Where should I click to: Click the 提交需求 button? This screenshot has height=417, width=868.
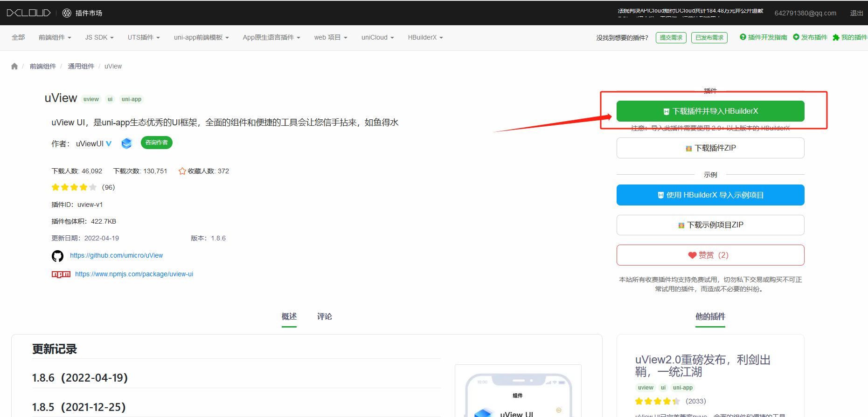671,38
